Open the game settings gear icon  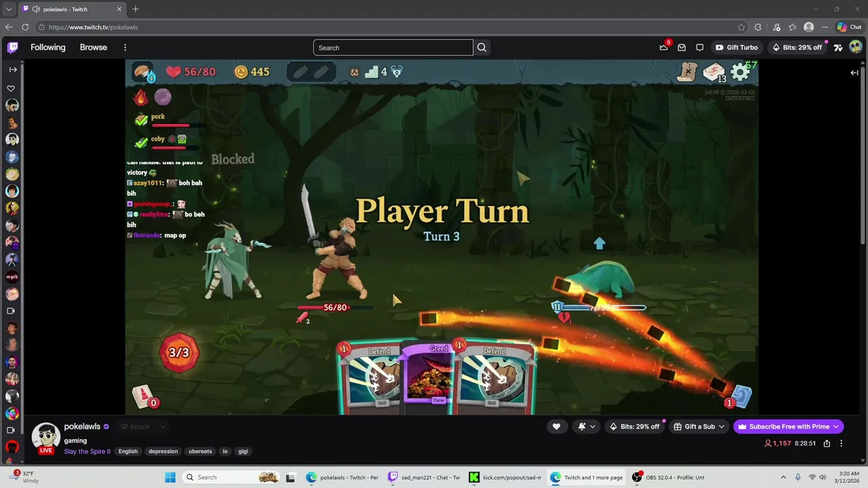(740, 72)
